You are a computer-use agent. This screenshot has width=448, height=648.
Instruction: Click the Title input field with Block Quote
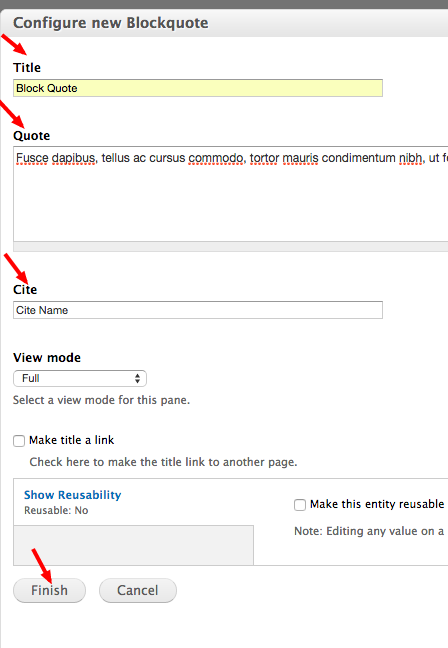coord(198,88)
